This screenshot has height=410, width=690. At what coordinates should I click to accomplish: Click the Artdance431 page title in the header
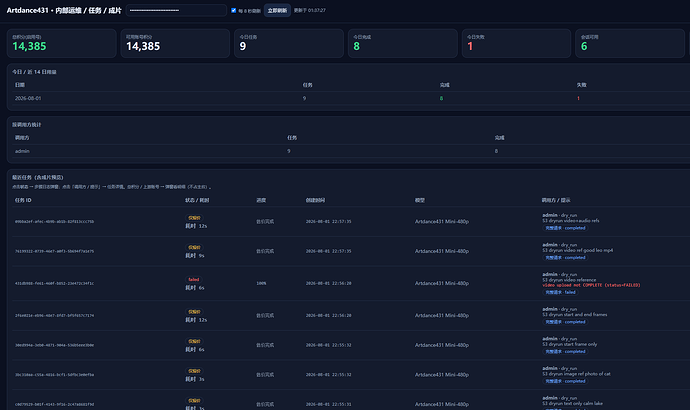(x=64, y=10)
